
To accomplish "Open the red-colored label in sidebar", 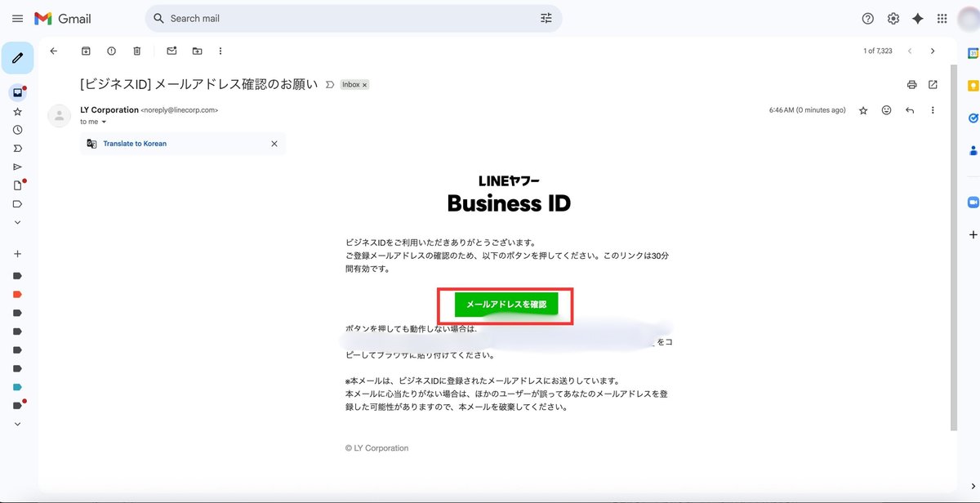I will (17, 294).
